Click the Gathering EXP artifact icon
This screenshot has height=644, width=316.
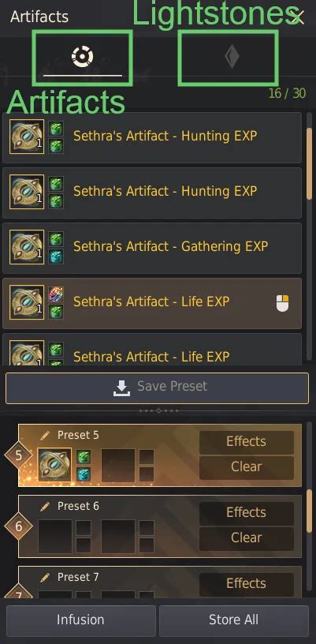point(27,246)
